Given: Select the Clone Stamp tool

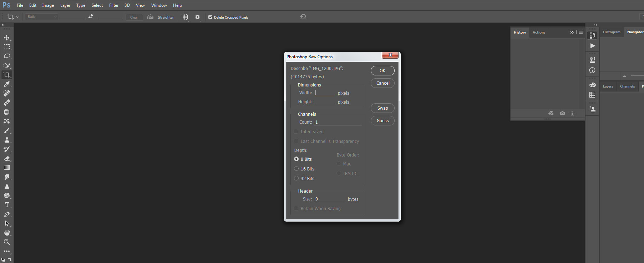Looking at the screenshot, I should coord(7,140).
